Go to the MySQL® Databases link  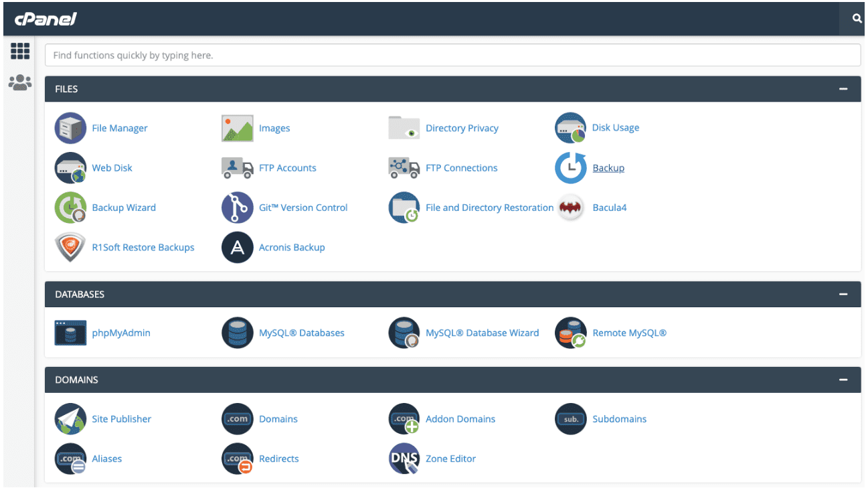point(302,333)
